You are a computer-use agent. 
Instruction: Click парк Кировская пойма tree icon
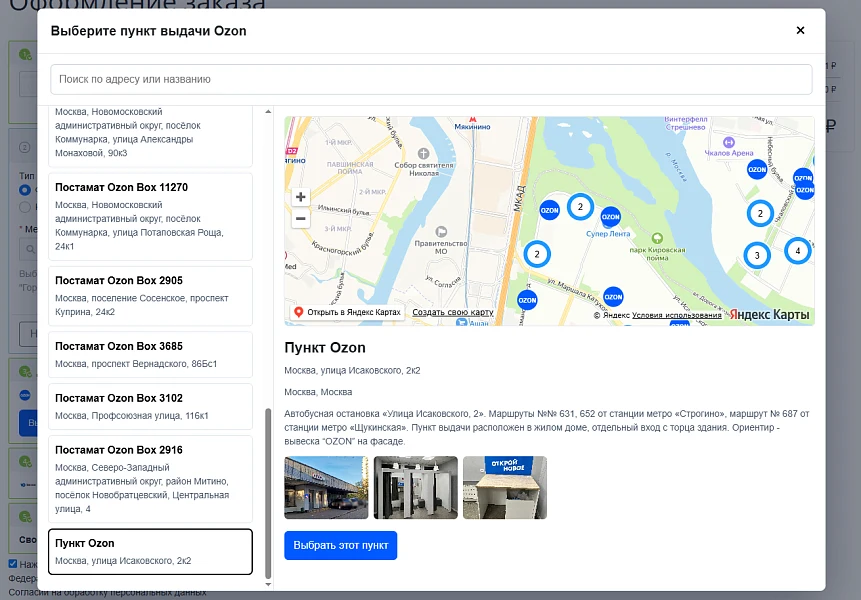[x=657, y=238]
